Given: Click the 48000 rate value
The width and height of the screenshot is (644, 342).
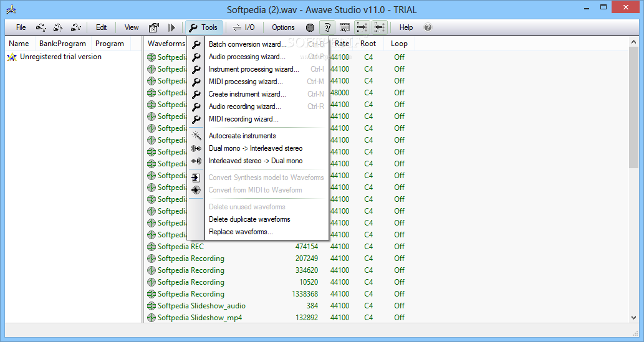Looking at the screenshot, I should pos(340,93).
